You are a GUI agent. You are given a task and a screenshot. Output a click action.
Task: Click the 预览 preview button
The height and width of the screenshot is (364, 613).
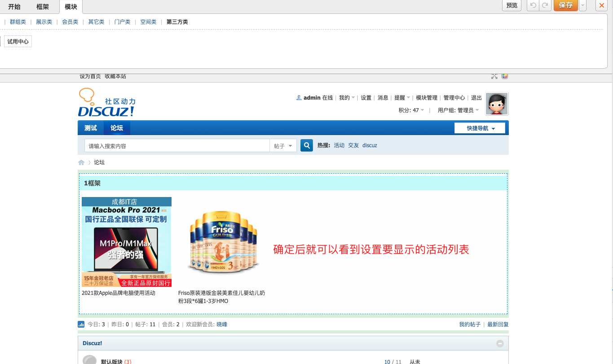click(512, 5)
